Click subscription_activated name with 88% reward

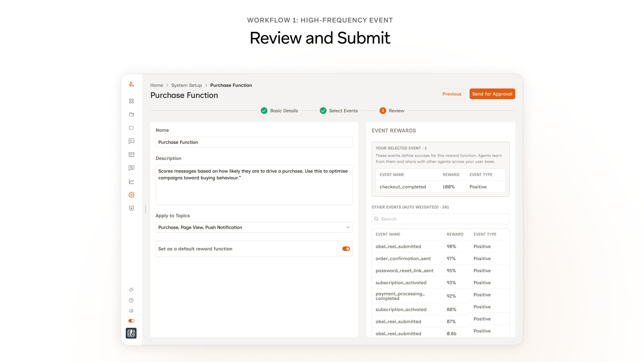(401, 309)
